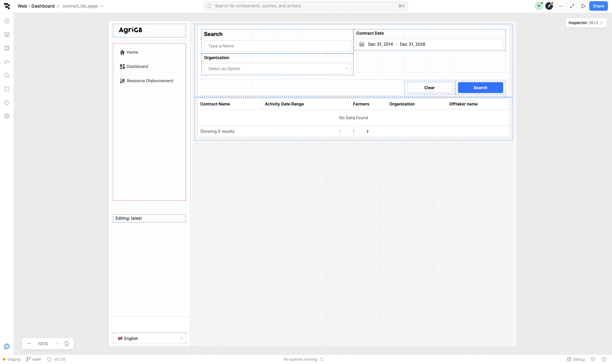Click the history icon in bottom status bar

(x=593, y=359)
